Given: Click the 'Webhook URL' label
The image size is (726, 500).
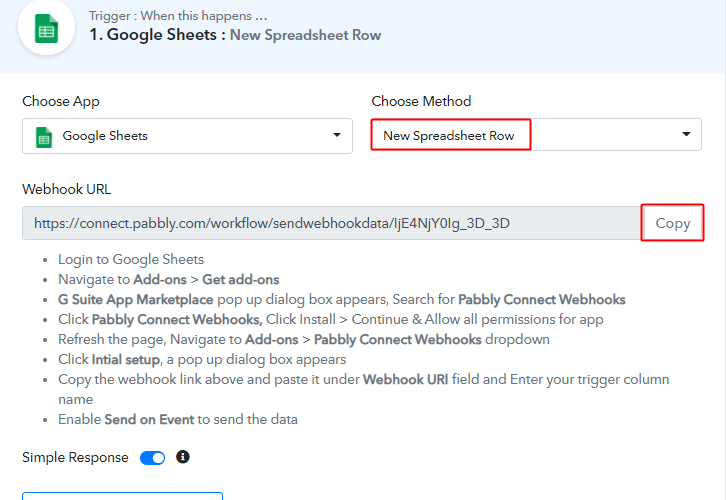Looking at the screenshot, I should (x=67, y=189).
